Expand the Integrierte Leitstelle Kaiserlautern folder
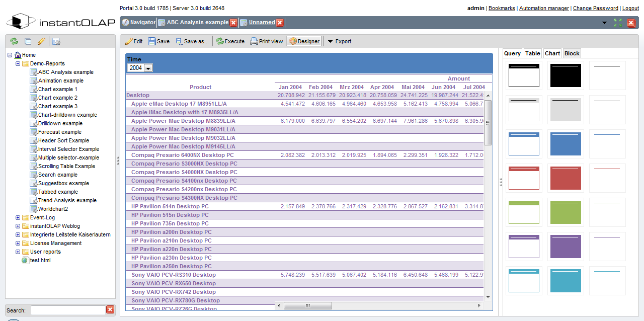644x321 pixels. (x=18, y=234)
